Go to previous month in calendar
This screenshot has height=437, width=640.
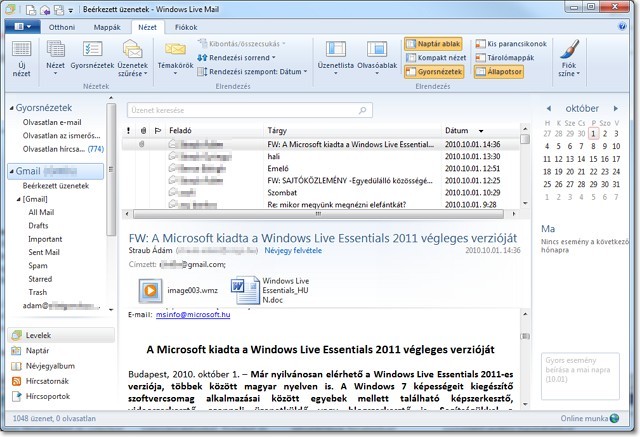(x=549, y=109)
